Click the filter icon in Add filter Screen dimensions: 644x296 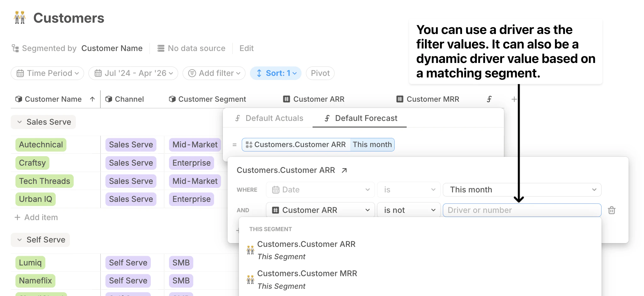click(x=192, y=73)
